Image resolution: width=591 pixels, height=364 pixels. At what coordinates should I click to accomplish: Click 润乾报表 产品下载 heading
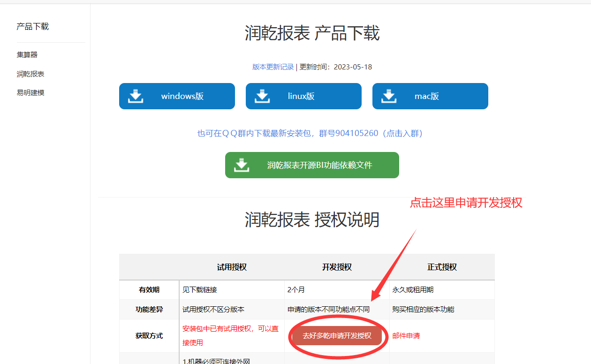pyautogui.click(x=312, y=33)
